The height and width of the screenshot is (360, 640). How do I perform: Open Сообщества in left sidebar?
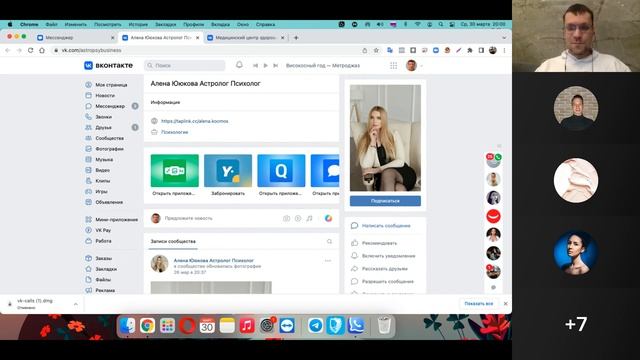coord(105,138)
